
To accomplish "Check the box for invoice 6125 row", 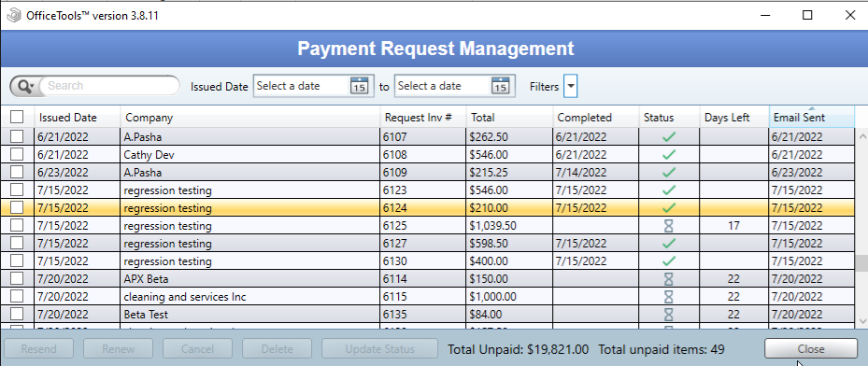I will [17, 226].
